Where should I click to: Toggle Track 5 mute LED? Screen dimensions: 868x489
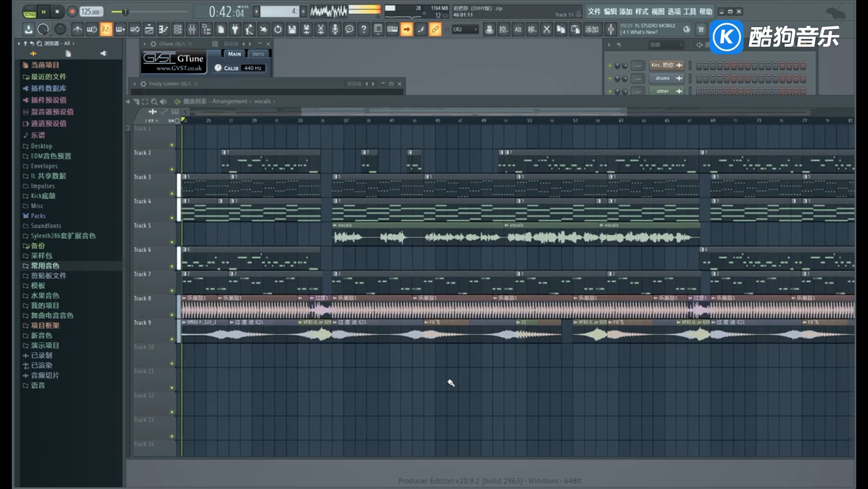[x=172, y=242]
